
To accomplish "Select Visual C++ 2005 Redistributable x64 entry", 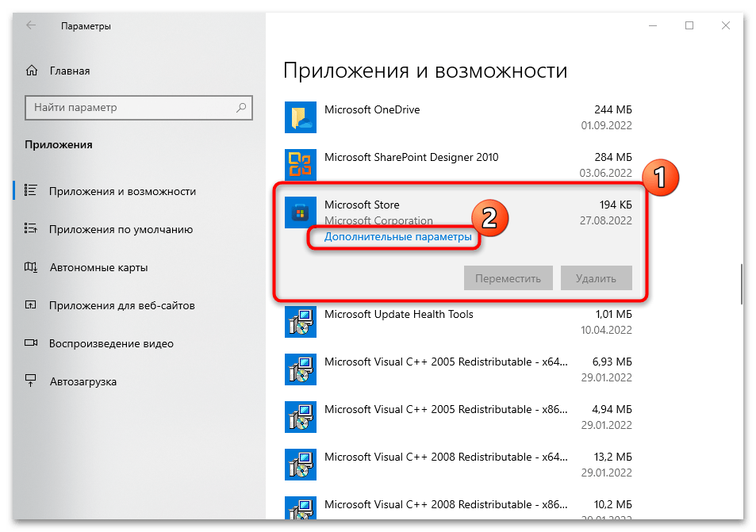I will (458, 369).
